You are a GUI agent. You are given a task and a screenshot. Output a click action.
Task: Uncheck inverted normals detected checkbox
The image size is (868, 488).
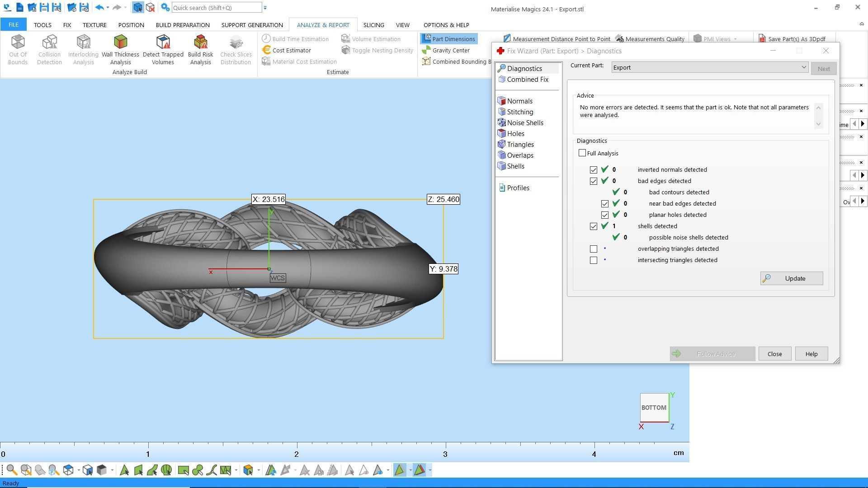tap(594, 170)
